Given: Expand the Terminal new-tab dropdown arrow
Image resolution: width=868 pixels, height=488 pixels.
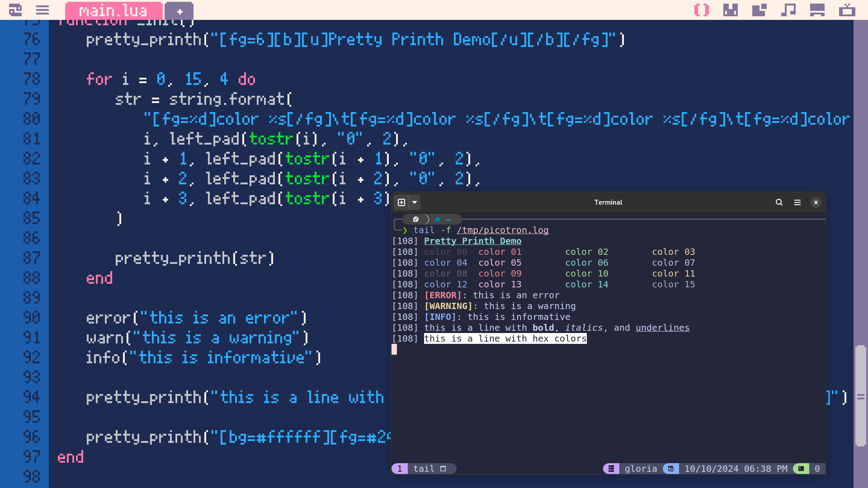Looking at the screenshot, I should pyautogui.click(x=415, y=202).
